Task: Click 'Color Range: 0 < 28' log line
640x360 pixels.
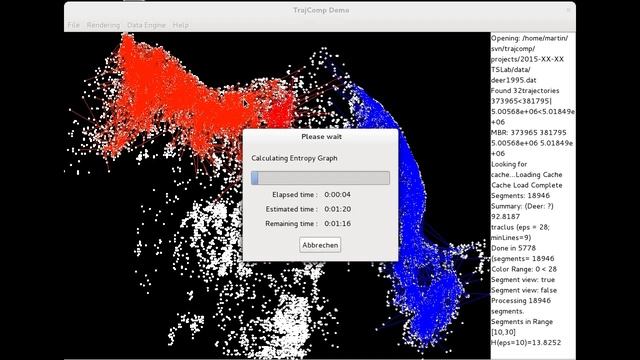Action: pyautogui.click(x=524, y=269)
